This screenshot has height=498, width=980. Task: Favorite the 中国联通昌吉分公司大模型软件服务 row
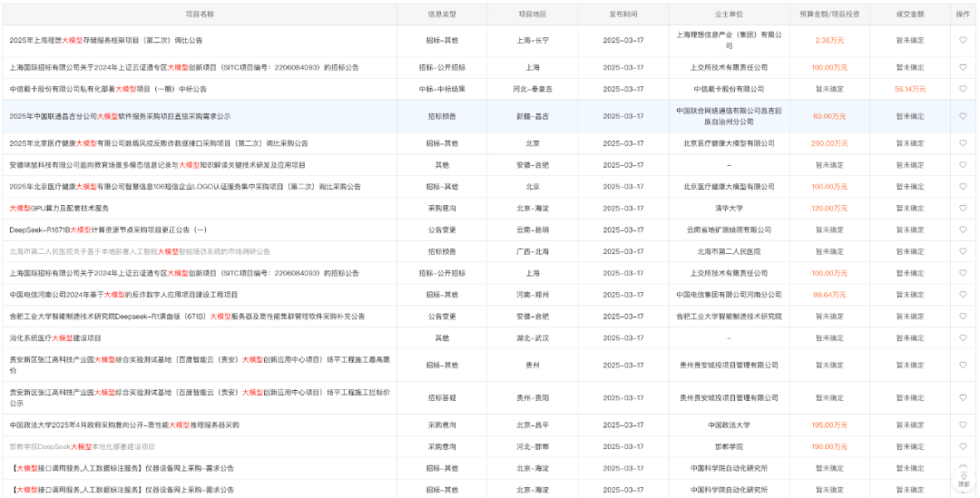click(x=963, y=116)
